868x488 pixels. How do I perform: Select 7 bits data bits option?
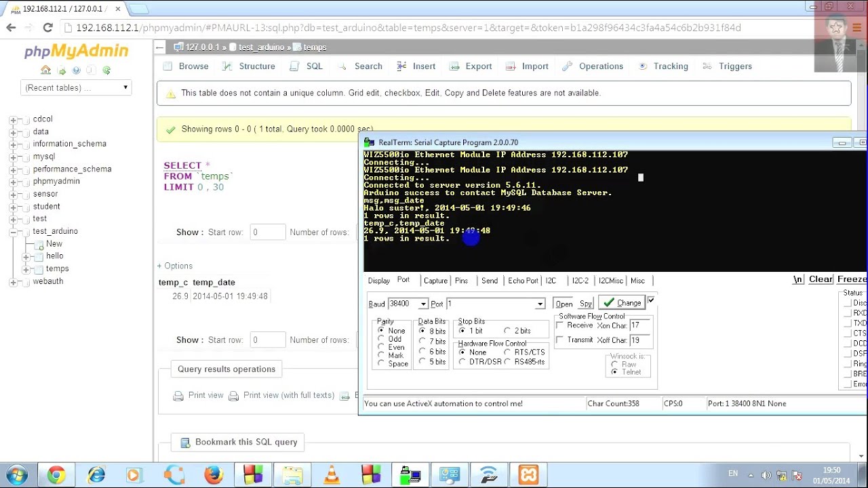coord(422,341)
